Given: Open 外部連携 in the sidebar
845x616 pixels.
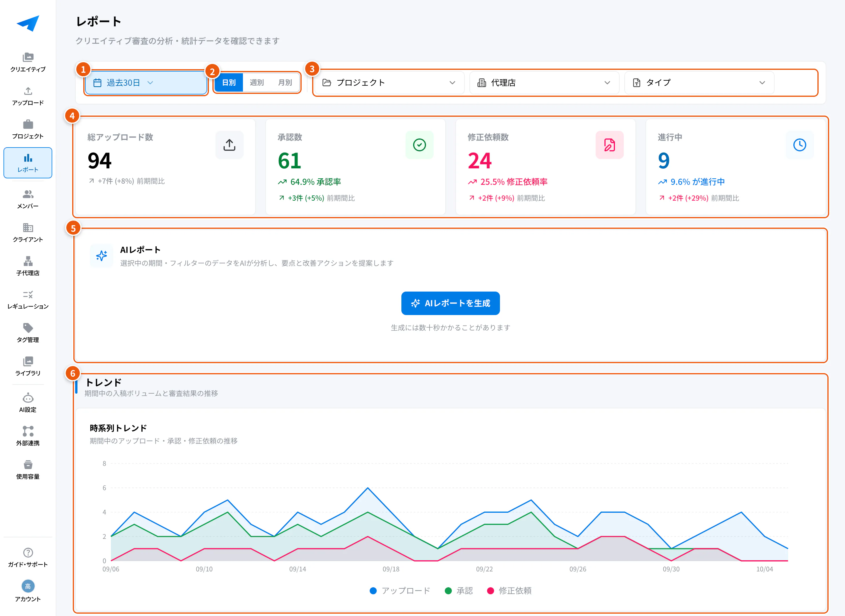Looking at the screenshot, I should tap(28, 436).
